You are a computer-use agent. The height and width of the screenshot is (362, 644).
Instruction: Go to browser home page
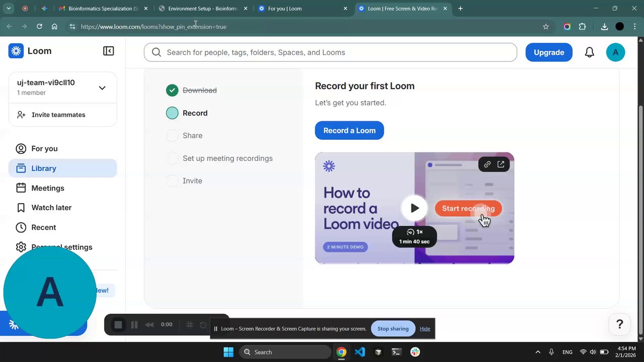point(54,27)
